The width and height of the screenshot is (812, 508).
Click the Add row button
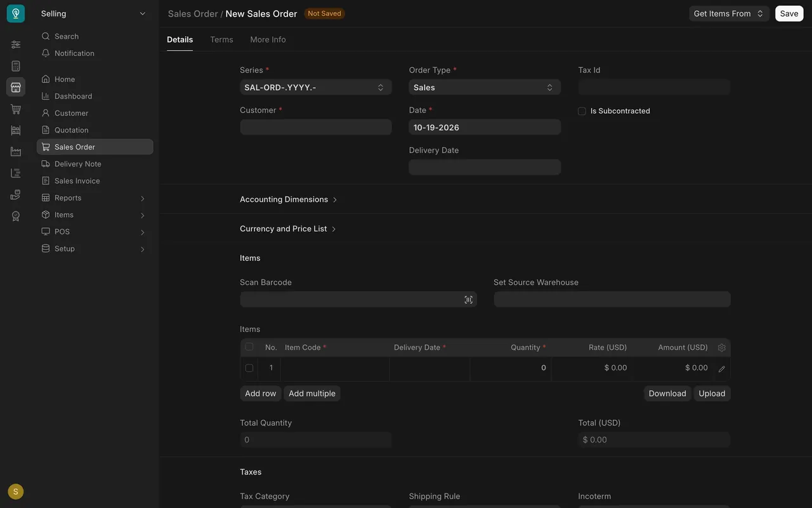point(261,394)
